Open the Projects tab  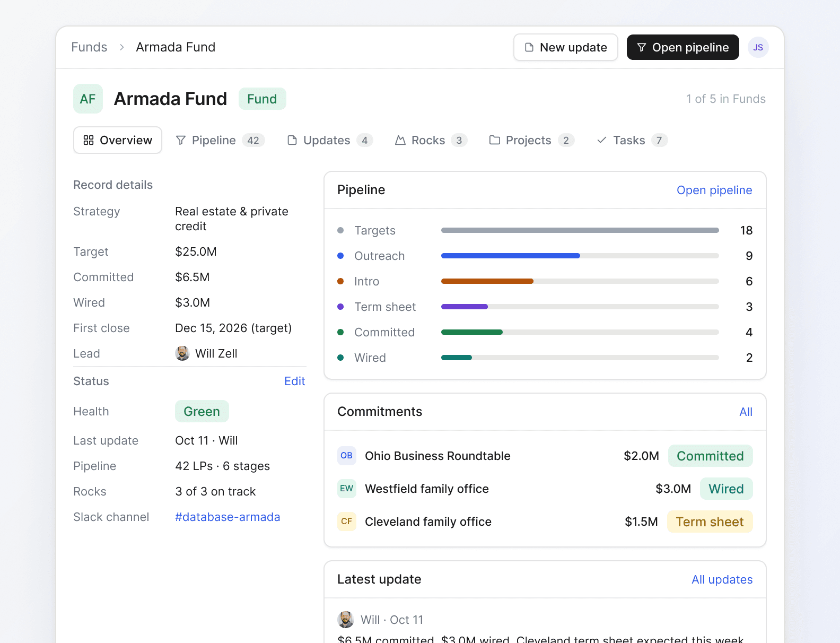click(531, 140)
